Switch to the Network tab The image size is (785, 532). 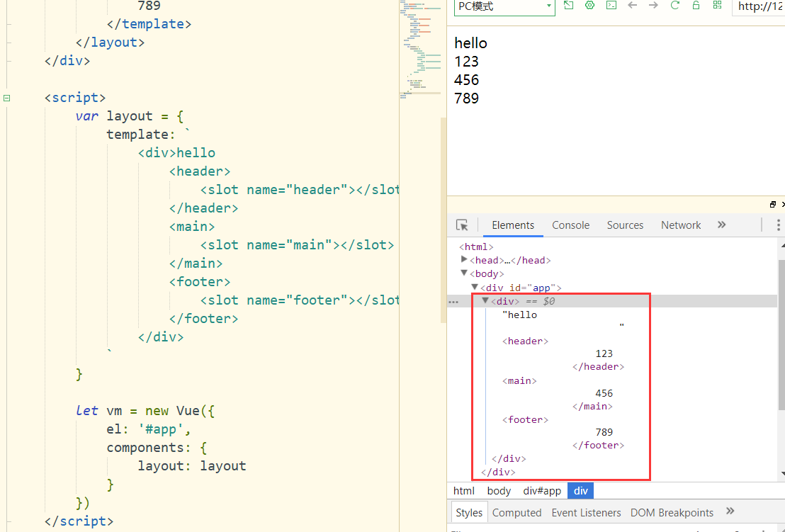681,225
